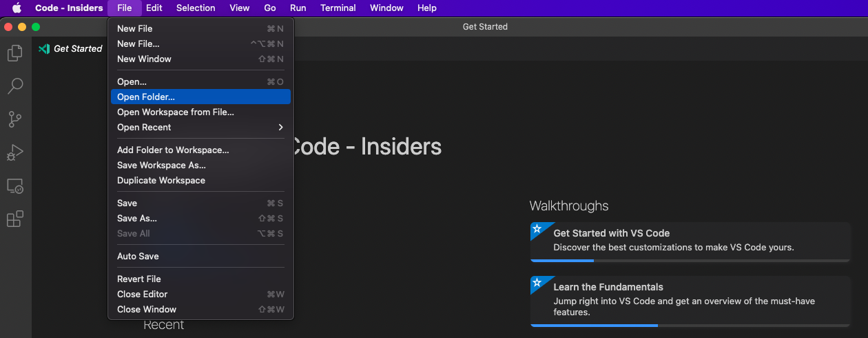Open the Extensions view
The height and width of the screenshot is (338, 868).
coord(15,219)
